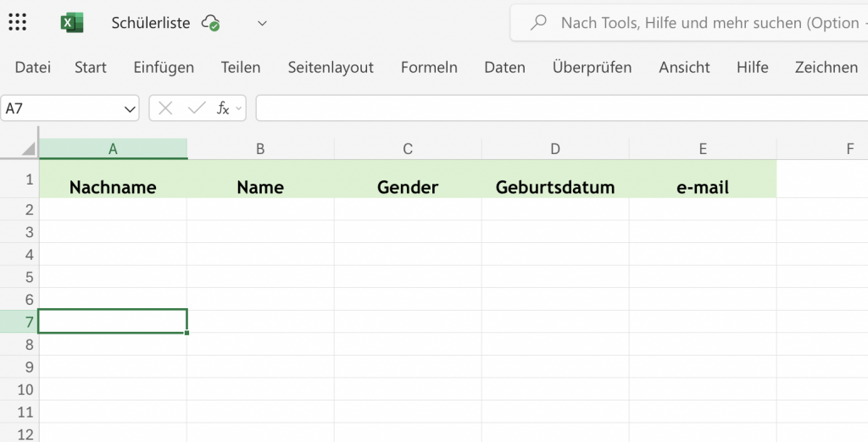Switch to the Formeln tab
Image resolution: width=868 pixels, height=442 pixels.
[429, 68]
